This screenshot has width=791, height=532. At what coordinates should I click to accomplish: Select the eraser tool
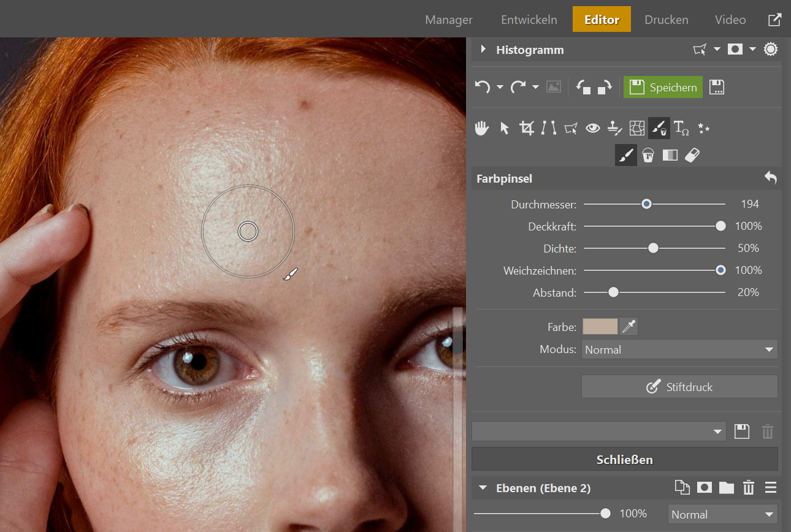point(692,156)
